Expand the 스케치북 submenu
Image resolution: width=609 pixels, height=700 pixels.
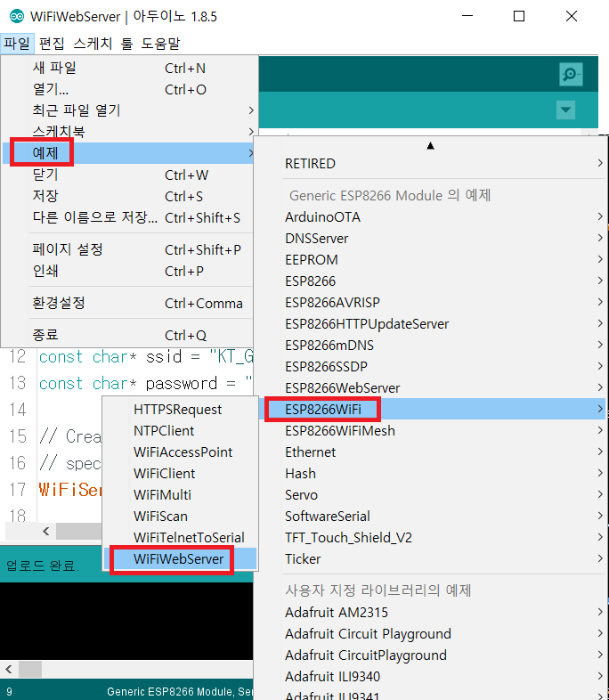pos(129,132)
